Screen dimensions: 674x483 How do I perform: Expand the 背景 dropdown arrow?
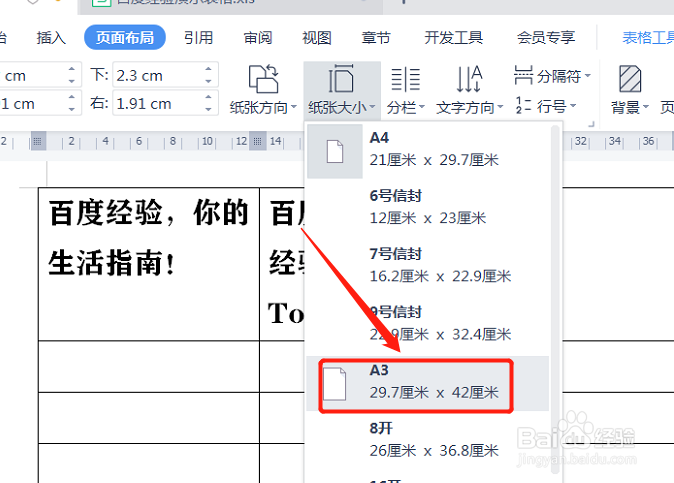pos(646,107)
